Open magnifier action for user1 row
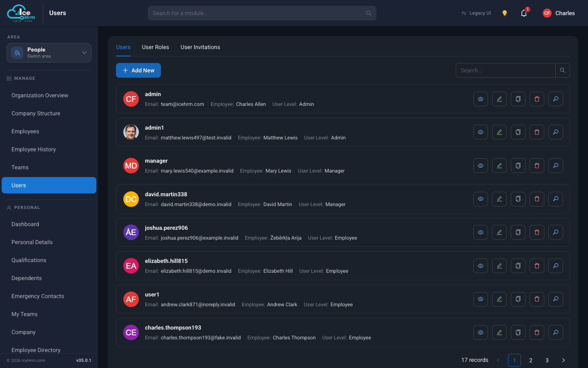588x368 pixels. (556, 299)
